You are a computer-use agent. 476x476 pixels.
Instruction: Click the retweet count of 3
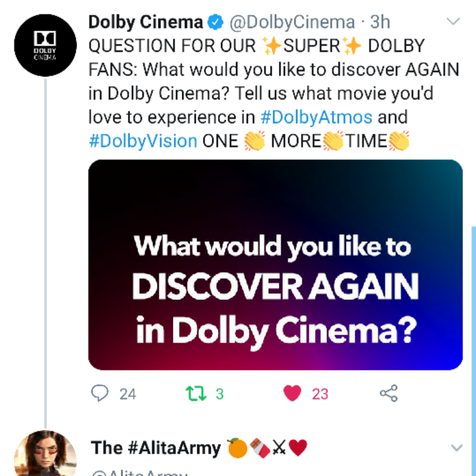click(220, 394)
